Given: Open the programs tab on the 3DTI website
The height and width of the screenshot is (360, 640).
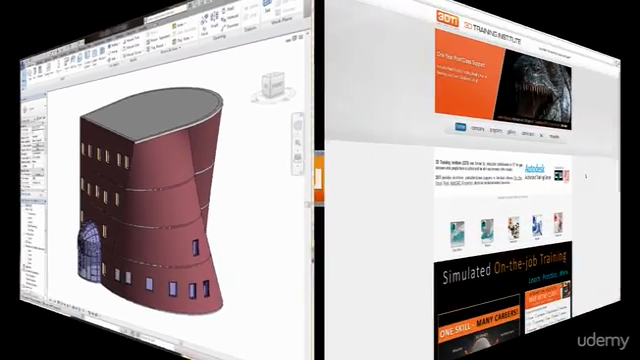Looking at the screenshot, I should (496, 130).
